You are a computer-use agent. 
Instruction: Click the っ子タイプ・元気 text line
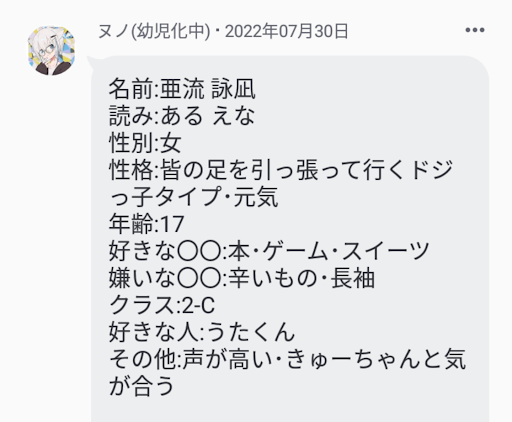(x=194, y=197)
